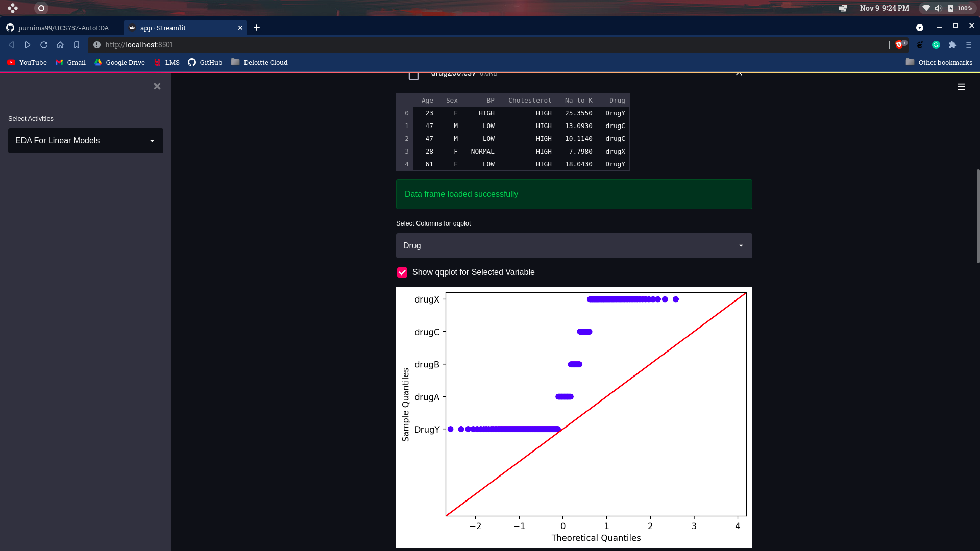Image resolution: width=980 pixels, height=551 pixels.
Task: Open the Streamlit hamburger menu
Action: pos(961,87)
